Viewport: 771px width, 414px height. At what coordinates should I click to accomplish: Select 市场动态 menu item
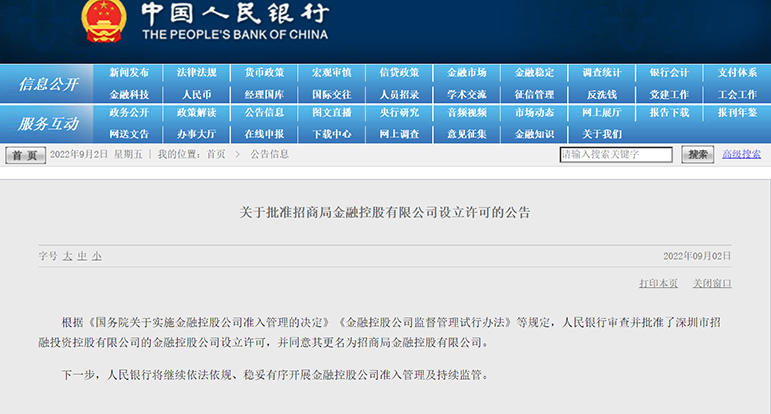point(534,113)
